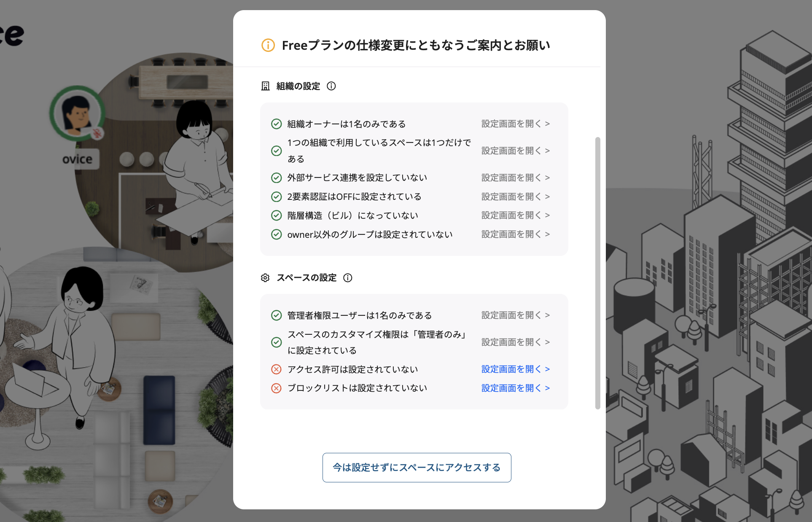Viewport: 812px width, 522px height.
Task: Click red cross icon for ブロックリストは設定されていない
Action: coord(276,388)
